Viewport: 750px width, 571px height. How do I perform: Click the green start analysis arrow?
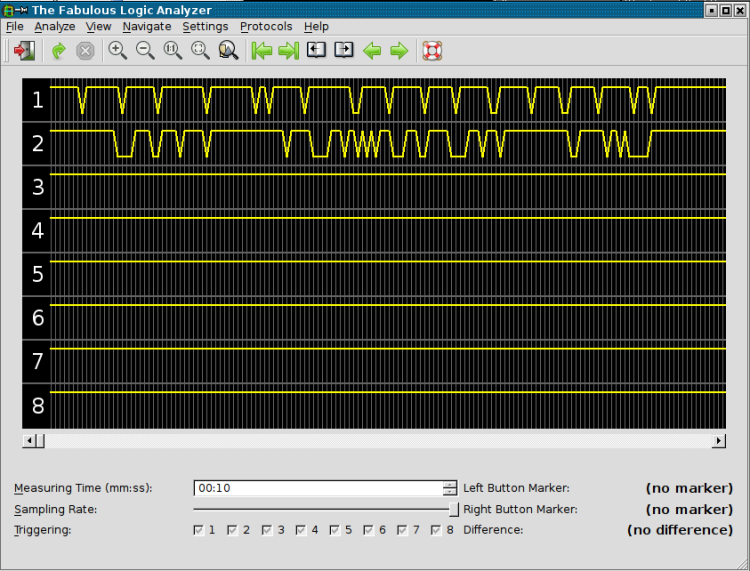[x=59, y=51]
